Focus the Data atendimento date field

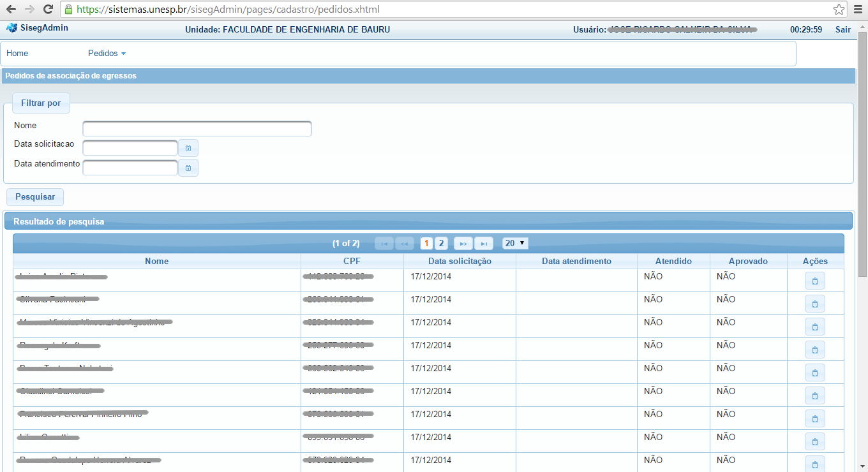pyautogui.click(x=130, y=168)
